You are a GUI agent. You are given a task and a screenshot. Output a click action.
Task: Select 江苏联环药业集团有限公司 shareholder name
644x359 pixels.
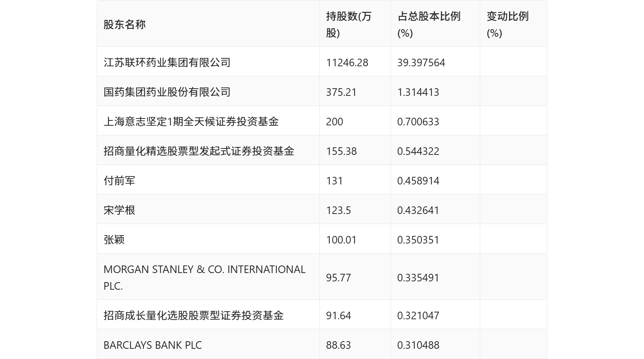click(x=167, y=62)
